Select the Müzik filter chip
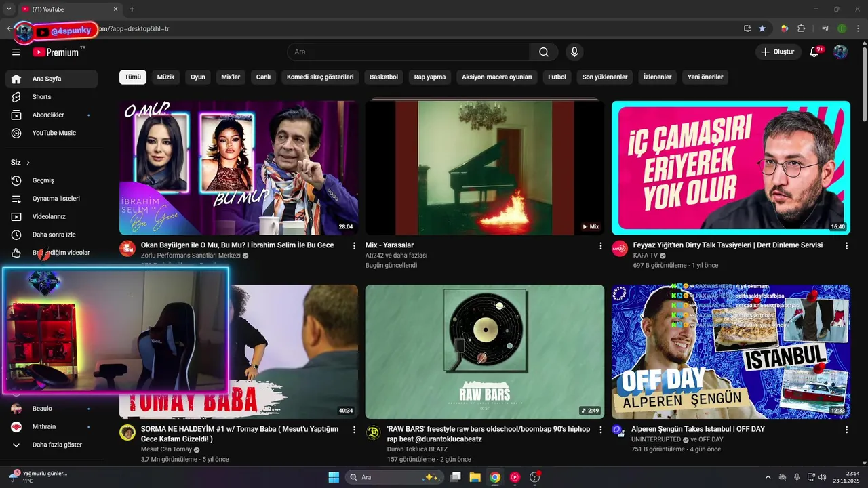The image size is (868, 488). pyautogui.click(x=165, y=77)
